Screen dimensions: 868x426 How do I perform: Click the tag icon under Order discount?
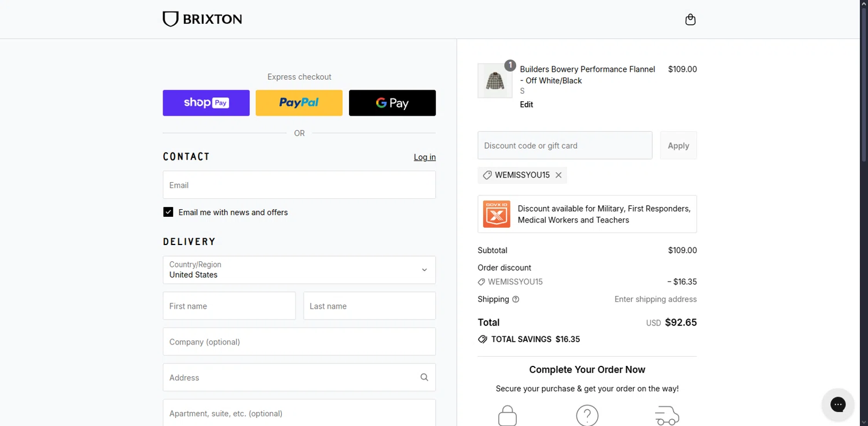click(x=481, y=282)
